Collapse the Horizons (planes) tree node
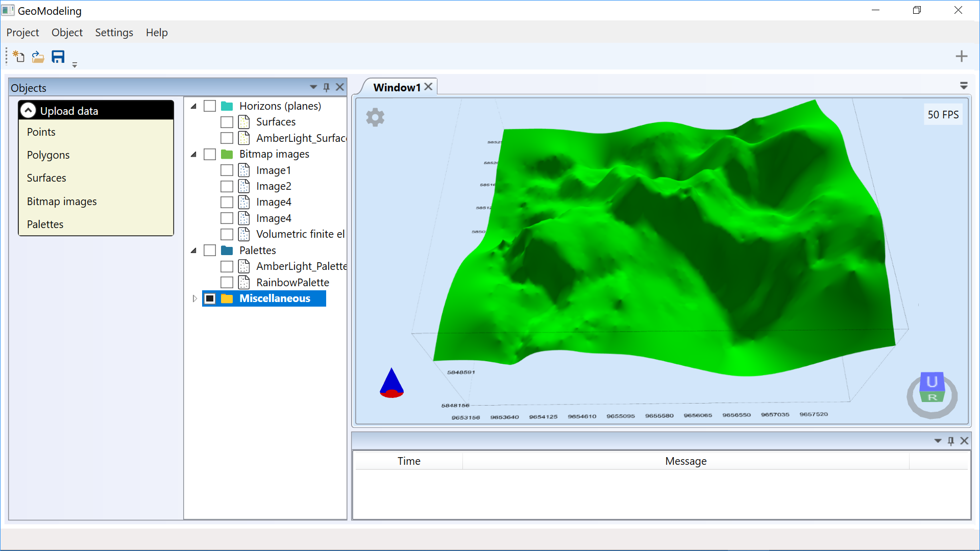 point(193,106)
